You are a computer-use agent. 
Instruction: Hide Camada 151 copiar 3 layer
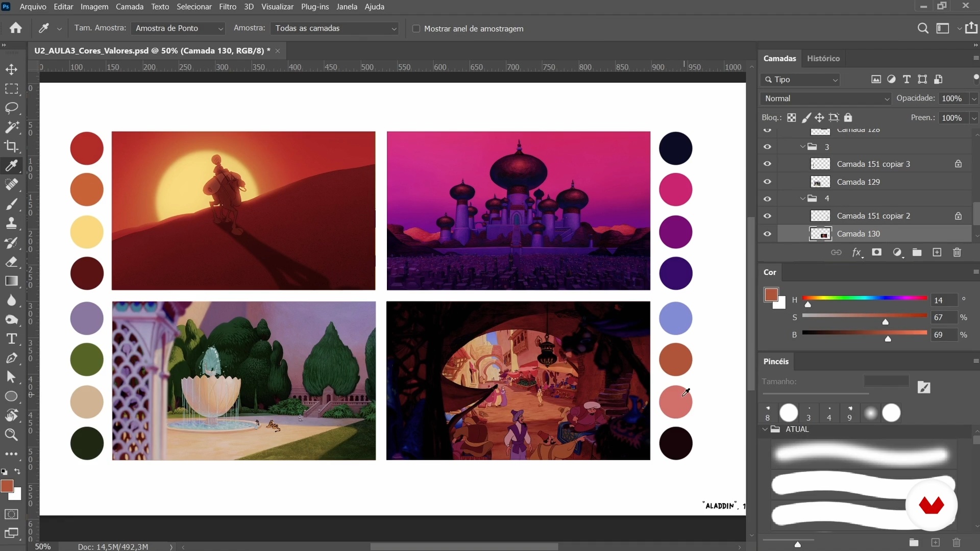[x=767, y=164]
